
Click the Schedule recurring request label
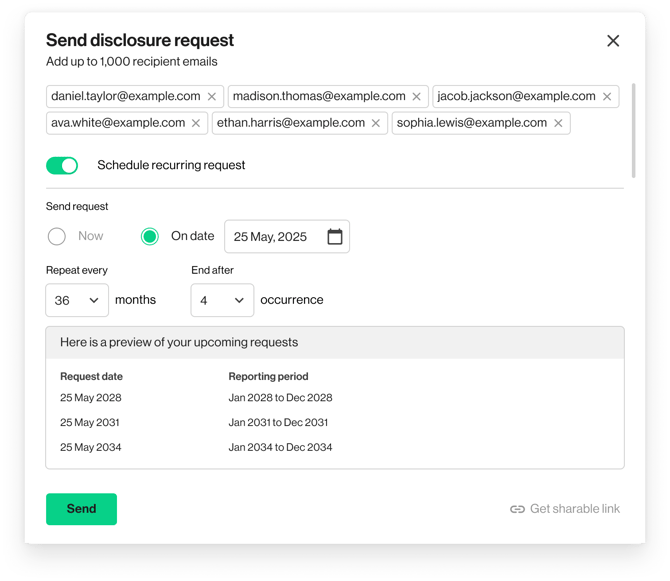[171, 165]
